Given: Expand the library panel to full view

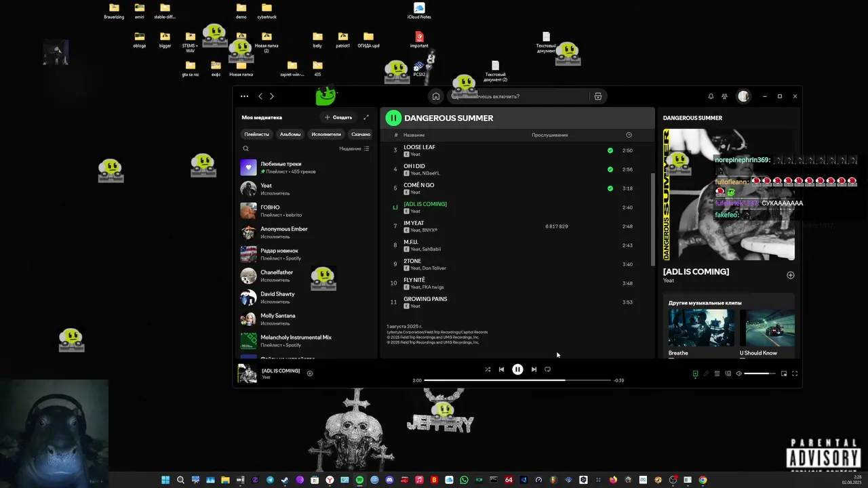Looking at the screenshot, I should pyautogui.click(x=366, y=117).
